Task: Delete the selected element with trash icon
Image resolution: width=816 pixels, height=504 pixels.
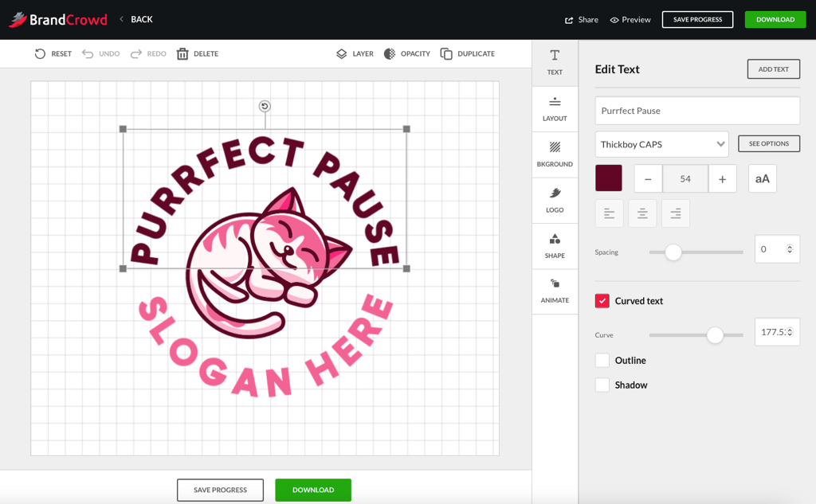Action: 182,54
